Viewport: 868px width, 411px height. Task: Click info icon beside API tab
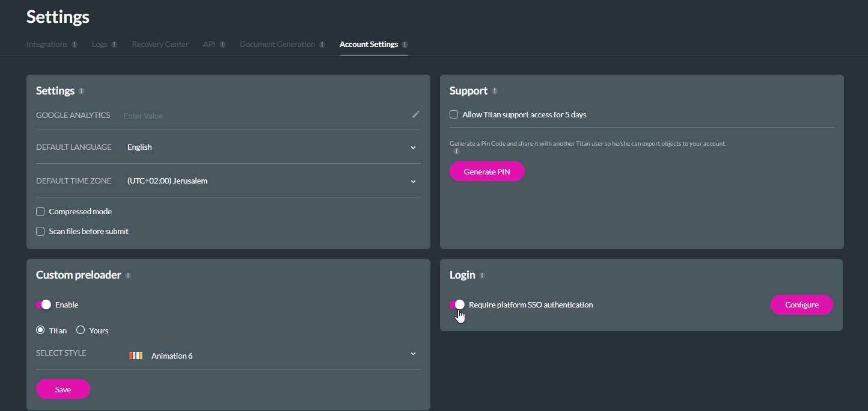point(222,45)
